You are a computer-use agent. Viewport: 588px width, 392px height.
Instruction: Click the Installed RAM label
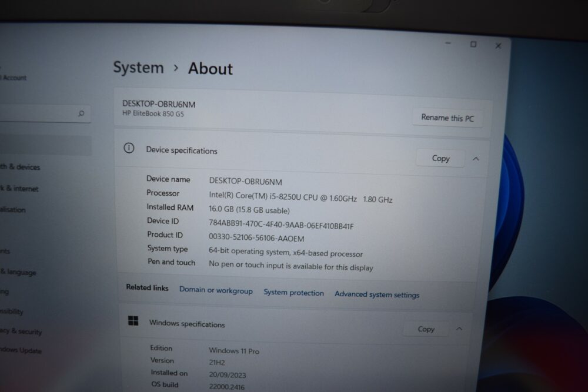point(170,207)
